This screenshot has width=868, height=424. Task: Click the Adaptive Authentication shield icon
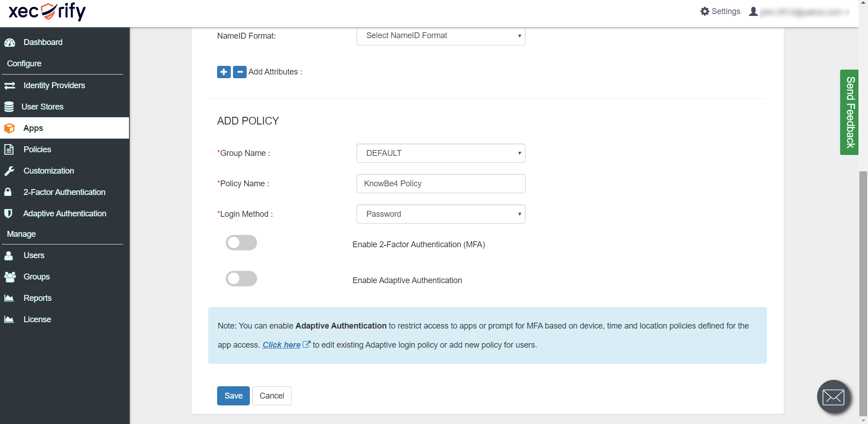point(8,214)
